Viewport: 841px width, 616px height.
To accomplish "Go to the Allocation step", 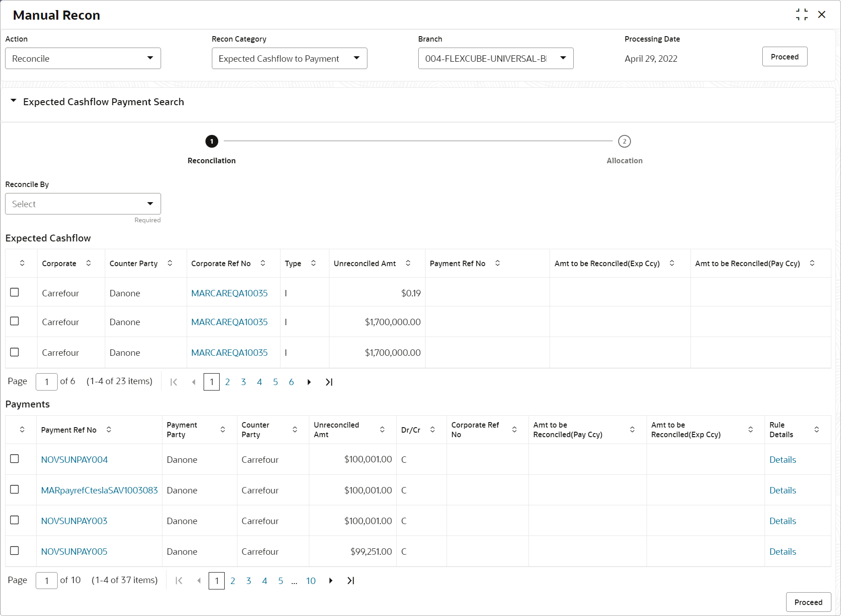I will [624, 141].
